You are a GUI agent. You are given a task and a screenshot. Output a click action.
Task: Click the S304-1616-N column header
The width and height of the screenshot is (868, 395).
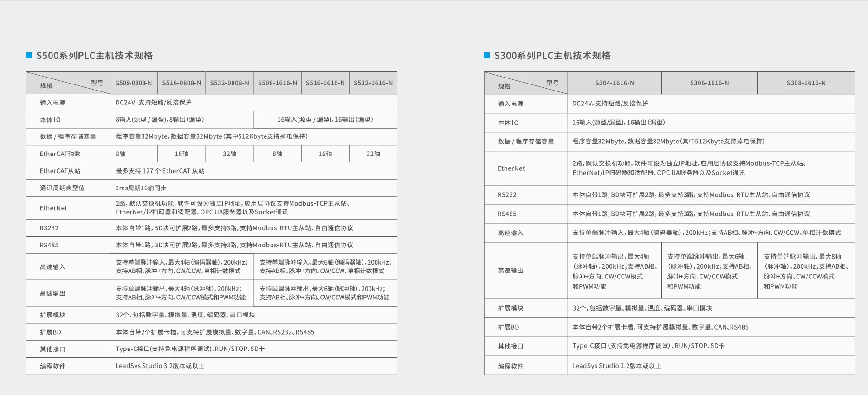[615, 83]
